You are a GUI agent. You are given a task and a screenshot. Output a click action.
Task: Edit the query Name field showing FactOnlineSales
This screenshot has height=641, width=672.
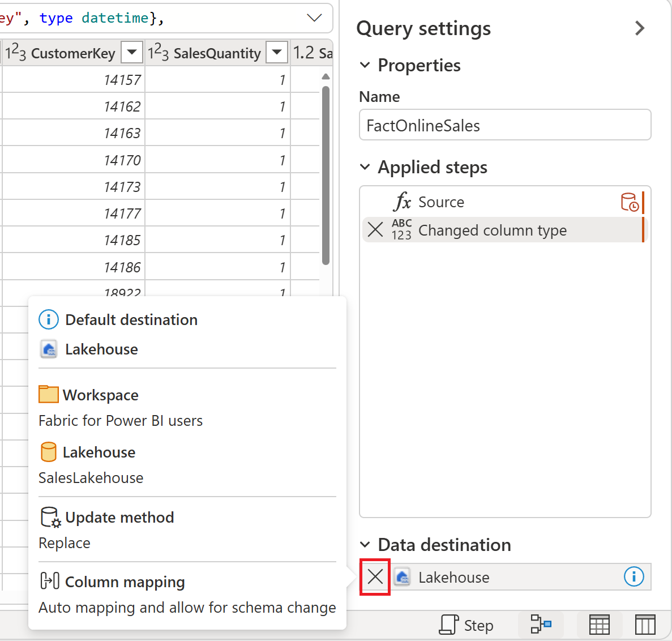[x=504, y=125]
